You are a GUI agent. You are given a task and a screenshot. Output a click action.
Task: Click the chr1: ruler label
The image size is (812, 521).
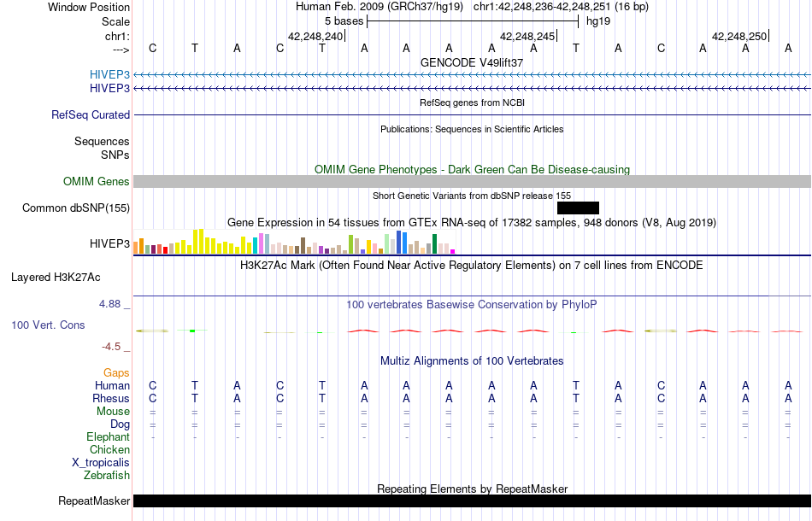tap(117, 36)
